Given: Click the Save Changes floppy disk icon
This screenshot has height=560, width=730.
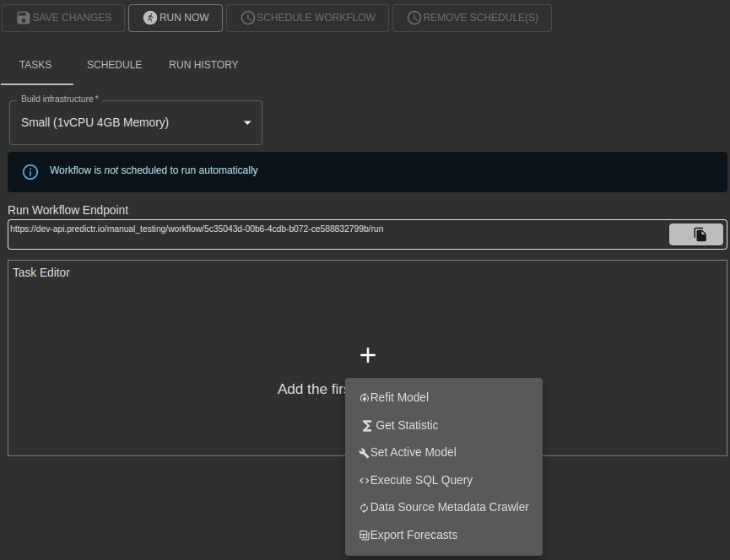Looking at the screenshot, I should click(x=24, y=18).
